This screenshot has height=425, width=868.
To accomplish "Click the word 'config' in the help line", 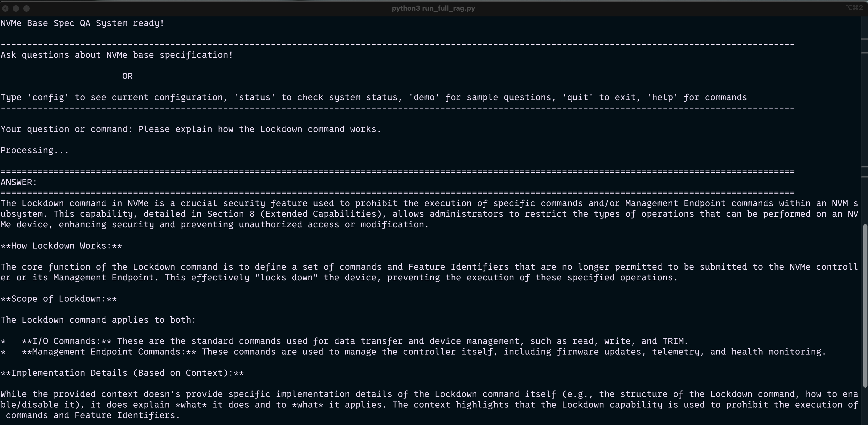I will pyautogui.click(x=48, y=98).
